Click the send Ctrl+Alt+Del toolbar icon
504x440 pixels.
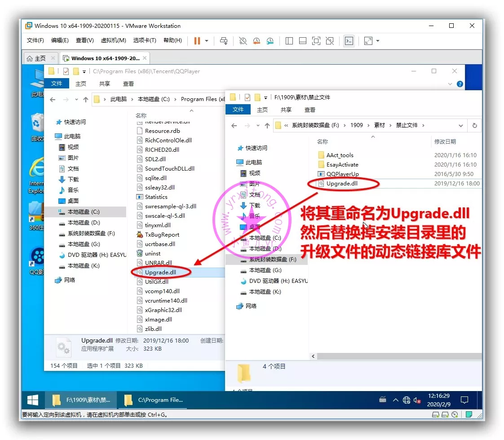[x=224, y=41]
